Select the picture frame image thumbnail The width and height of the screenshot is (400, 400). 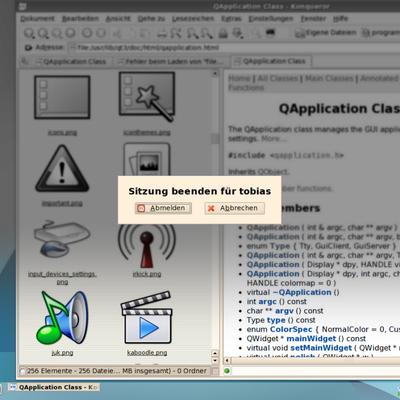[x=147, y=160]
